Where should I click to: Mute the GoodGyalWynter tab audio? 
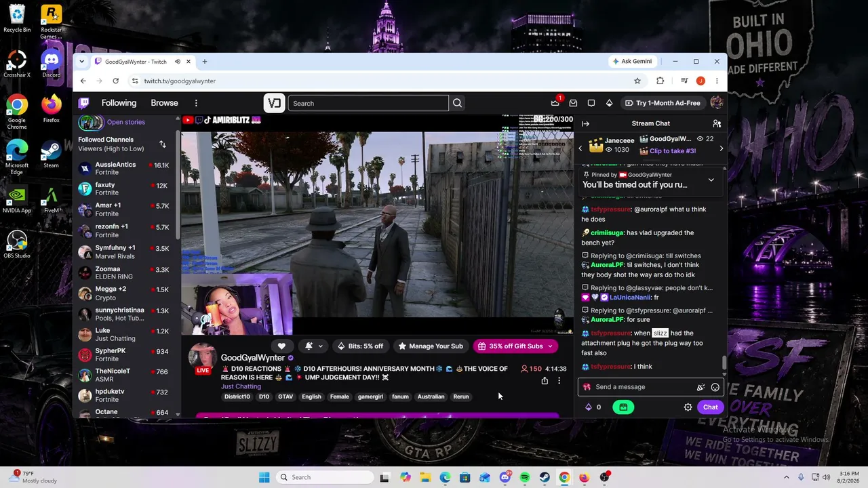178,62
